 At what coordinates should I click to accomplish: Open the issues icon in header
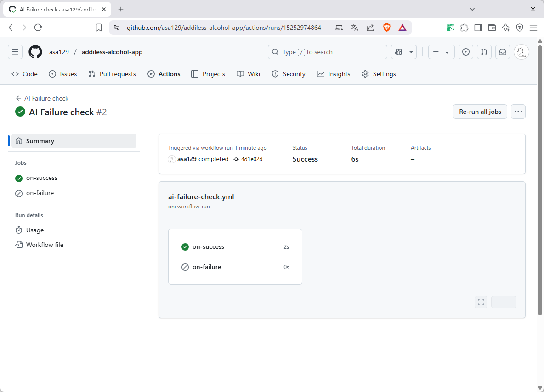(466, 52)
